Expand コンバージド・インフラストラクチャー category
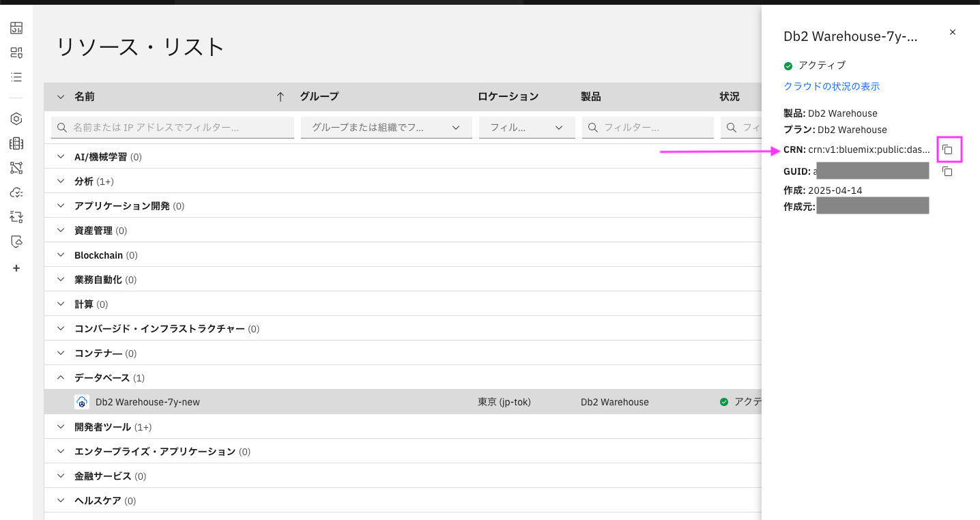 pyautogui.click(x=60, y=328)
